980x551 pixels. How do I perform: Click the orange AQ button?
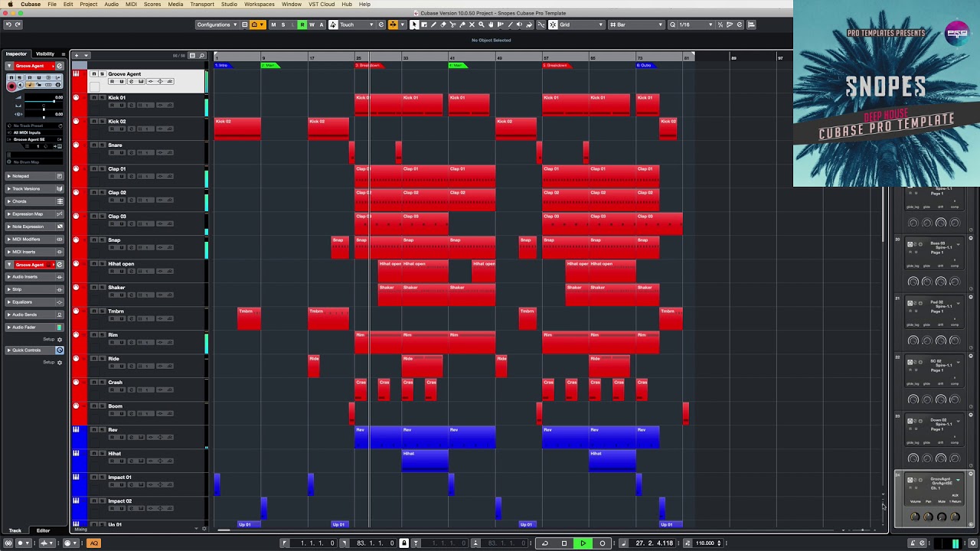click(93, 543)
